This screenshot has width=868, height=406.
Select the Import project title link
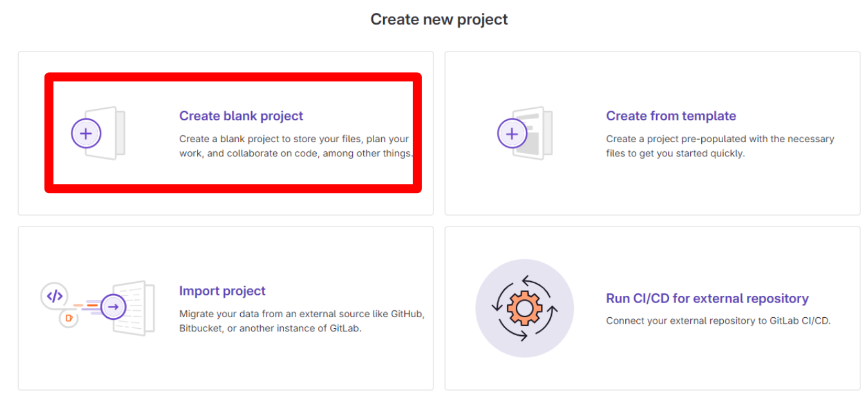222,291
